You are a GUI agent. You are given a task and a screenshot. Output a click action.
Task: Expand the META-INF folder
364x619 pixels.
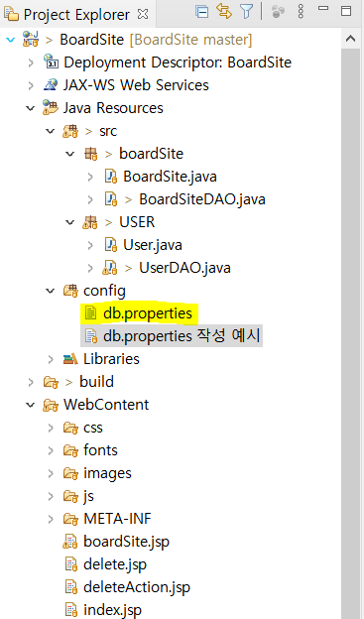[x=51, y=519]
